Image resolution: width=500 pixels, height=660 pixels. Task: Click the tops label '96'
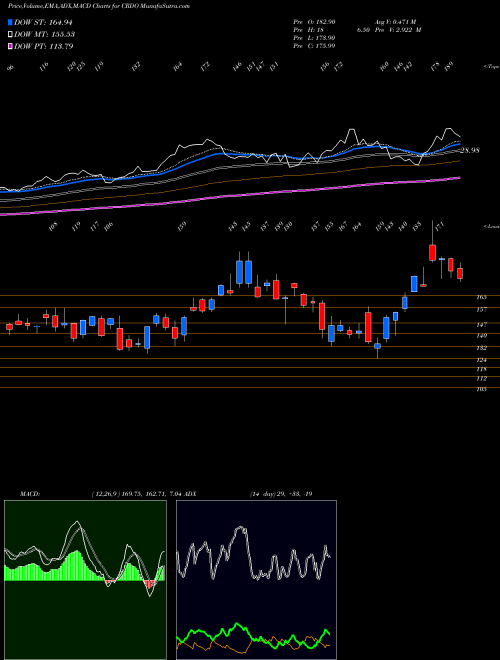click(x=11, y=68)
